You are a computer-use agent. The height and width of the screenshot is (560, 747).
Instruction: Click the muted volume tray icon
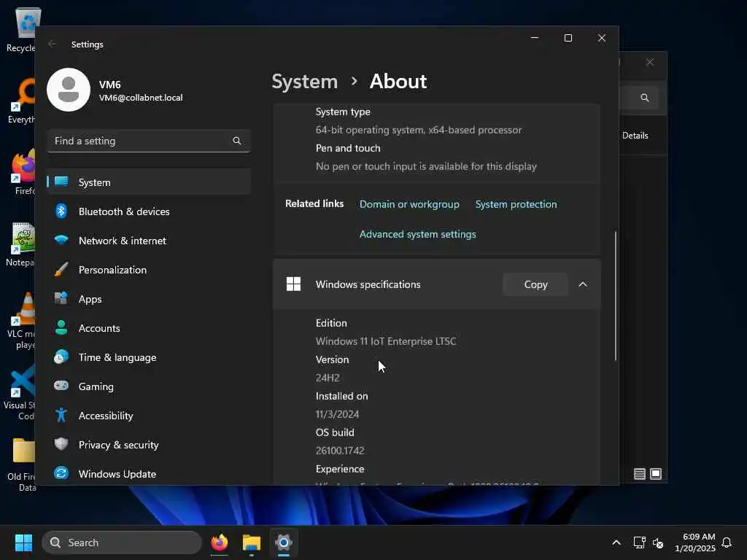(658, 542)
